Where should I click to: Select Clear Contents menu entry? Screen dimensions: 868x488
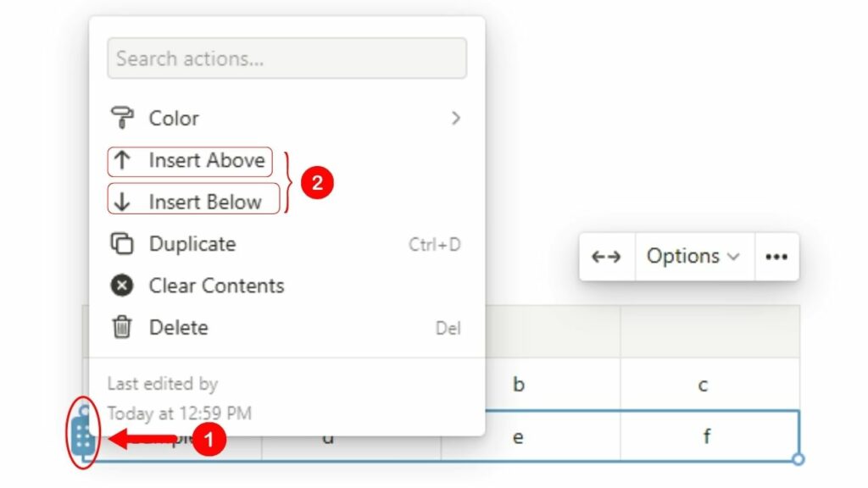(x=217, y=286)
